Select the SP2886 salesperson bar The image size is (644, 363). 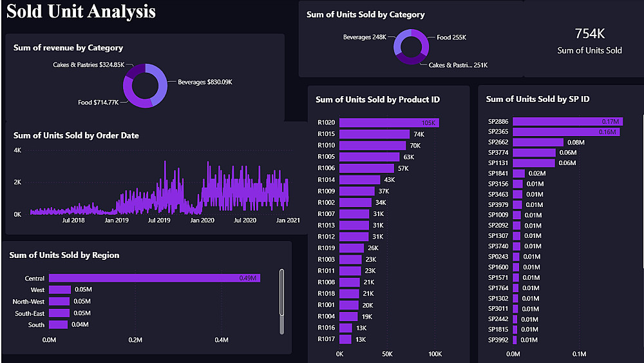(x=567, y=121)
